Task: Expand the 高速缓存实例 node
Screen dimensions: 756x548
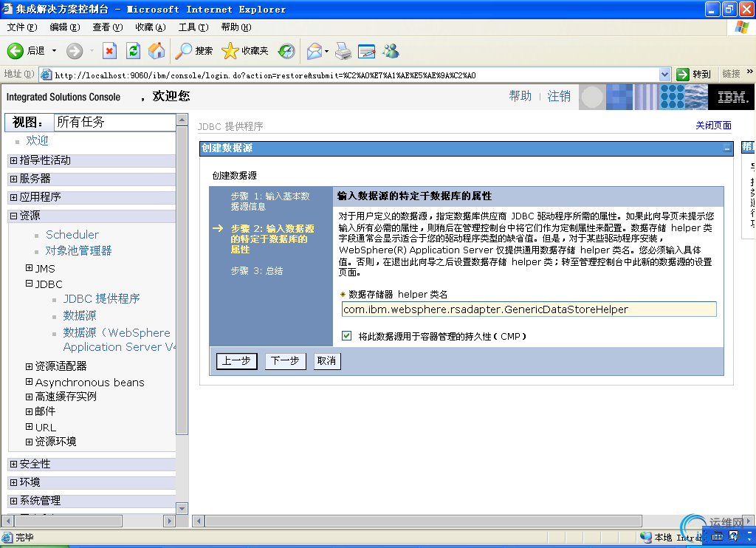Action: pos(29,397)
